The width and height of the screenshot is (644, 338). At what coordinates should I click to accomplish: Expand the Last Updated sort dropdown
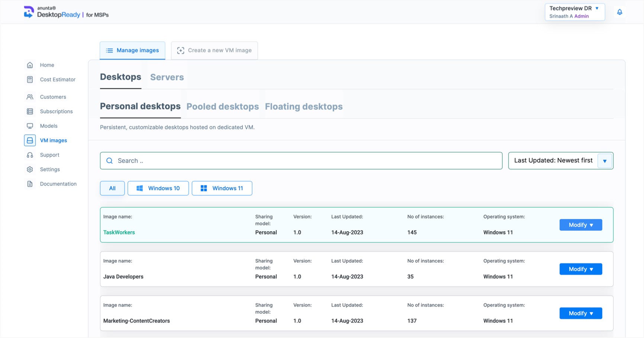(605, 161)
